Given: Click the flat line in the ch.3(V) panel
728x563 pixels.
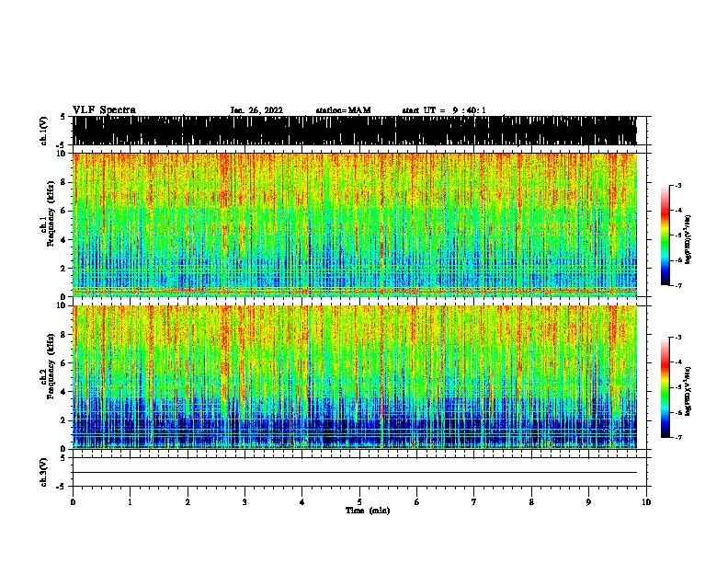Looking at the screenshot, I should [x=354, y=473].
